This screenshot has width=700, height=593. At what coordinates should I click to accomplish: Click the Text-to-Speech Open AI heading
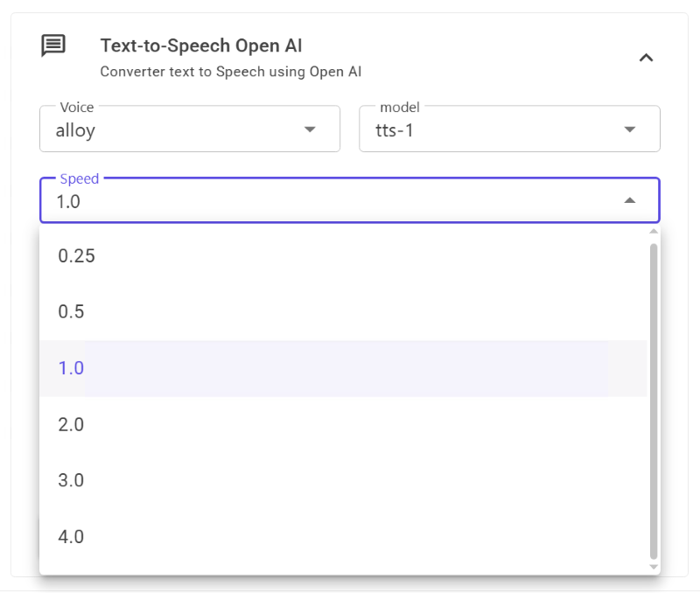(x=201, y=45)
